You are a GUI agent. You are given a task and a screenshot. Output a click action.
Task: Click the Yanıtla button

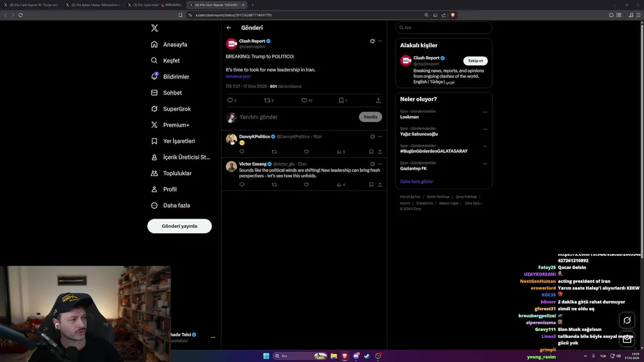tap(370, 117)
